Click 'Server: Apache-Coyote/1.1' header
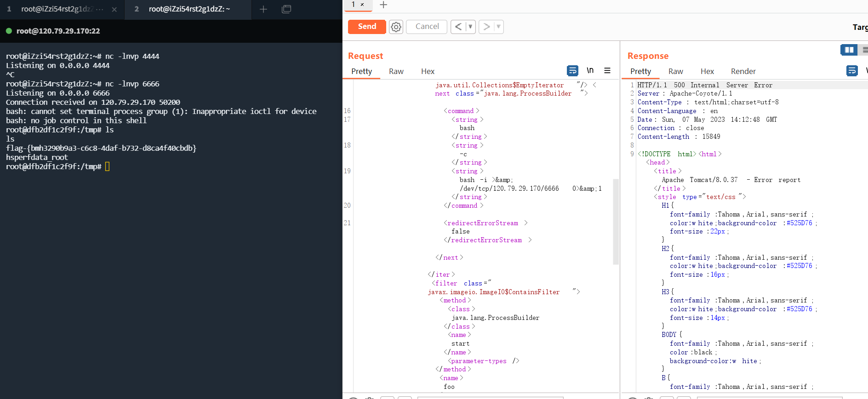 pos(685,93)
